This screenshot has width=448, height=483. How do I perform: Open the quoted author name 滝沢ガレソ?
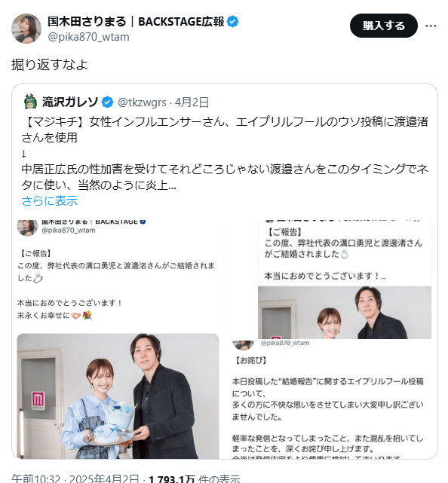tap(70, 102)
